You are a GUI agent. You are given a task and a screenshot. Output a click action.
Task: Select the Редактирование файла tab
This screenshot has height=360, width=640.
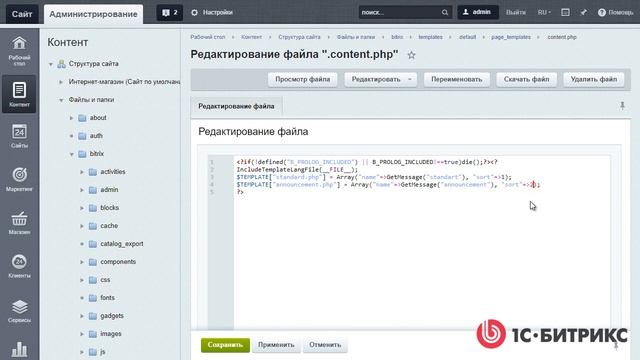(x=236, y=106)
